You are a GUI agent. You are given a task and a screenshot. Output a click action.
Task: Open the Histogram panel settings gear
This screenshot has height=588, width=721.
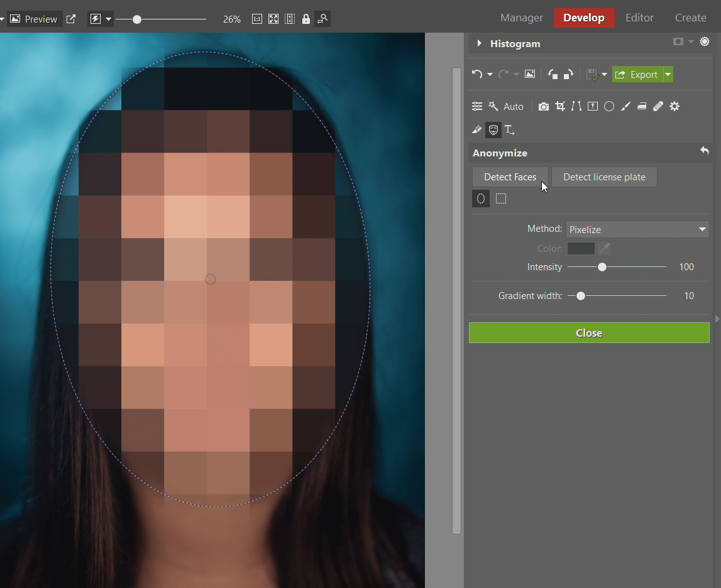tap(705, 41)
